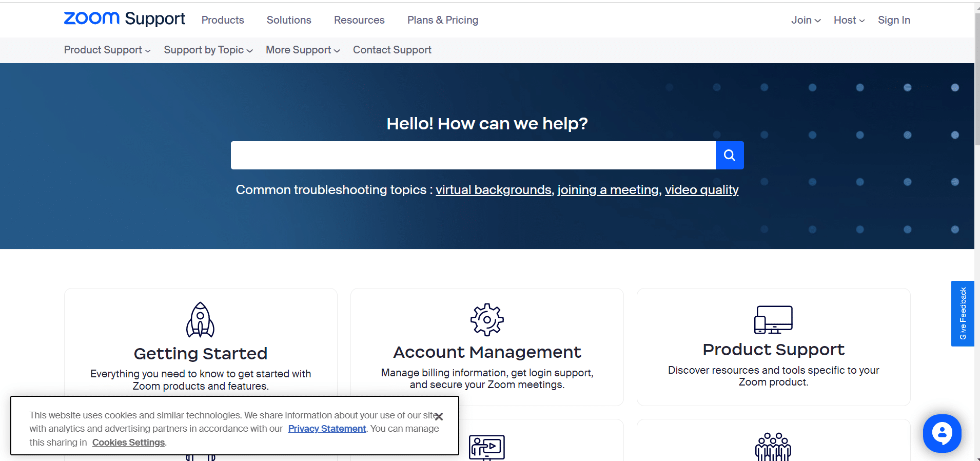Open the joining a meeting link
Viewport: 980px width, 461px height.
(x=608, y=190)
